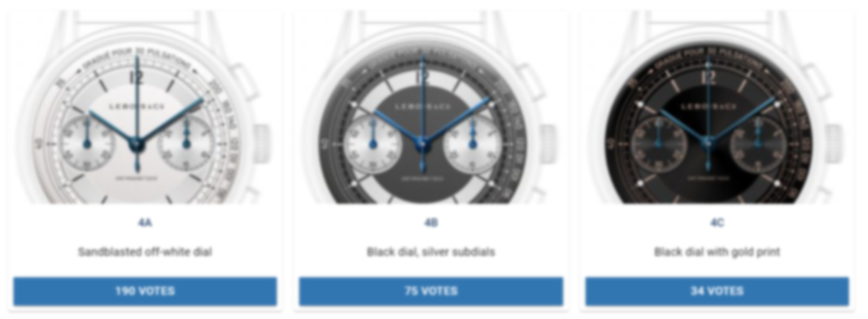Cast a vote using the 34 Votes button

click(x=717, y=291)
